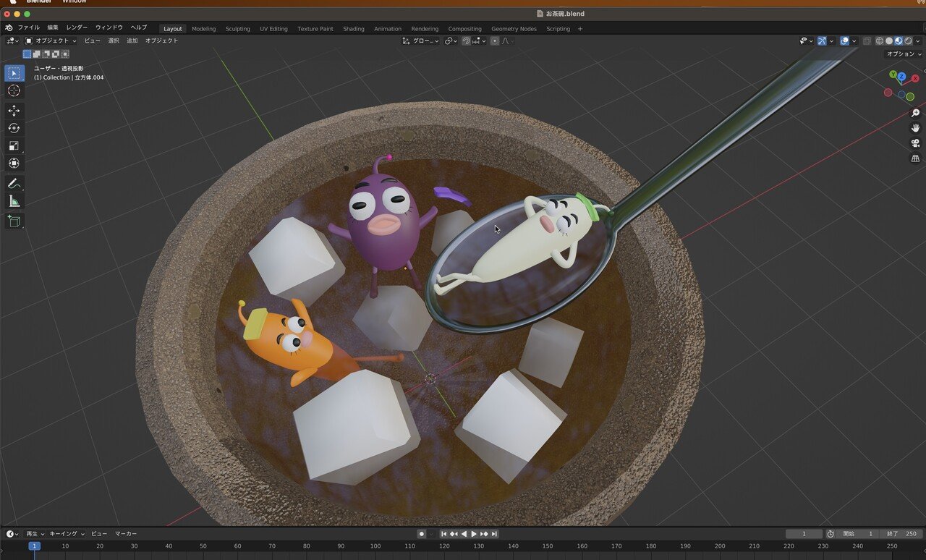Select the Transform tool
The image size is (926, 560).
[14, 163]
